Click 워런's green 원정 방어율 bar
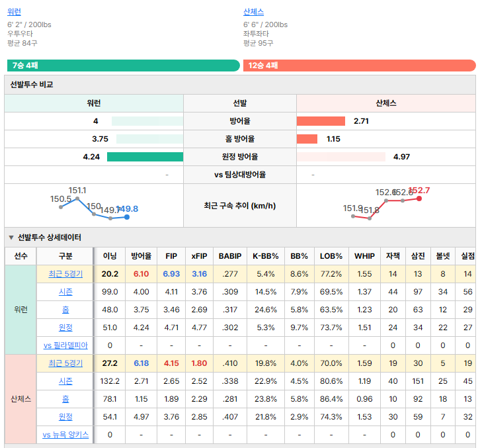Image resolution: width=480 pixels, height=448 pixels. point(145,157)
